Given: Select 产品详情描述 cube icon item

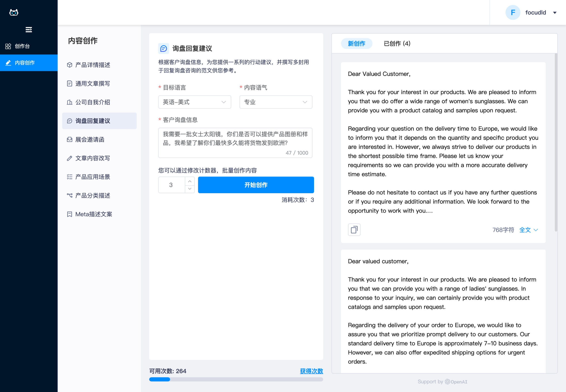Looking at the screenshot, I should pyautogui.click(x=92, y=65).
